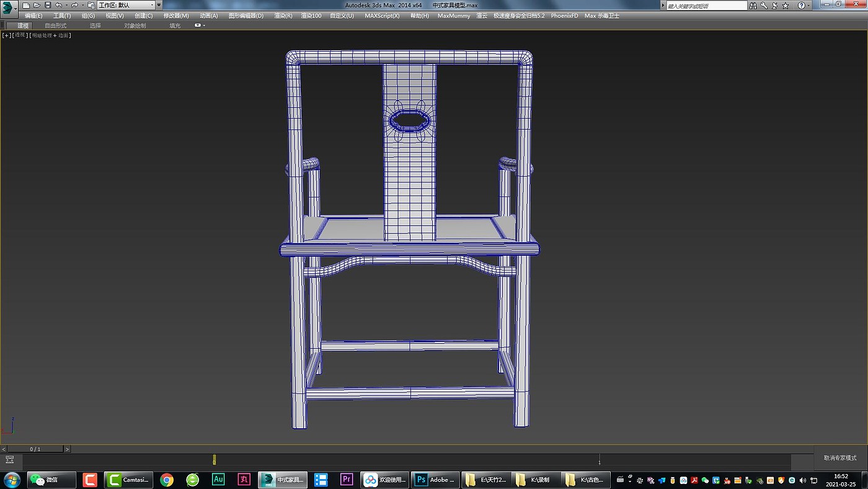Click the 取消专家模式 button
This screenshot has height=489, width=868.
tap(840, 458)
